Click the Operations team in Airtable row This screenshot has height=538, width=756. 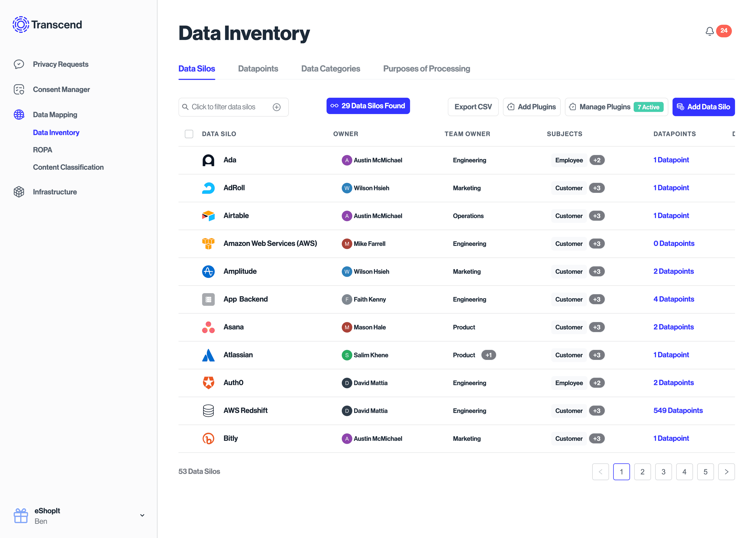[x=468, y=216]
